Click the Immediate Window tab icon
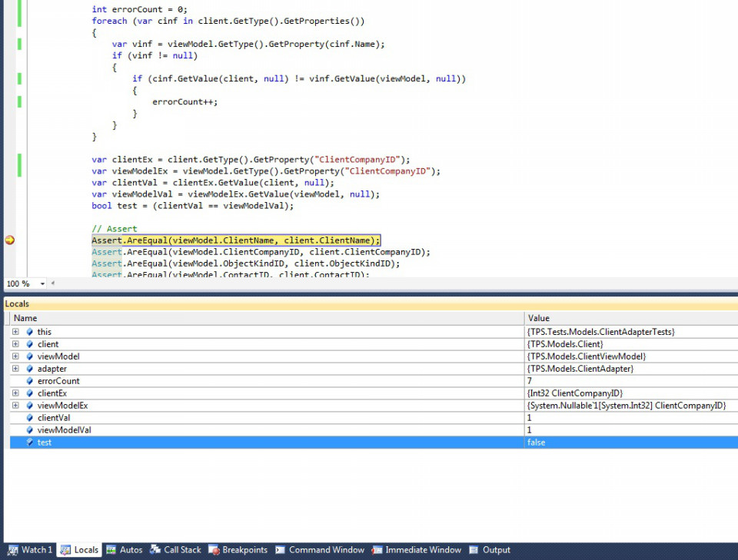The width and height of the screenshot is (738, 560). point(377,550)
